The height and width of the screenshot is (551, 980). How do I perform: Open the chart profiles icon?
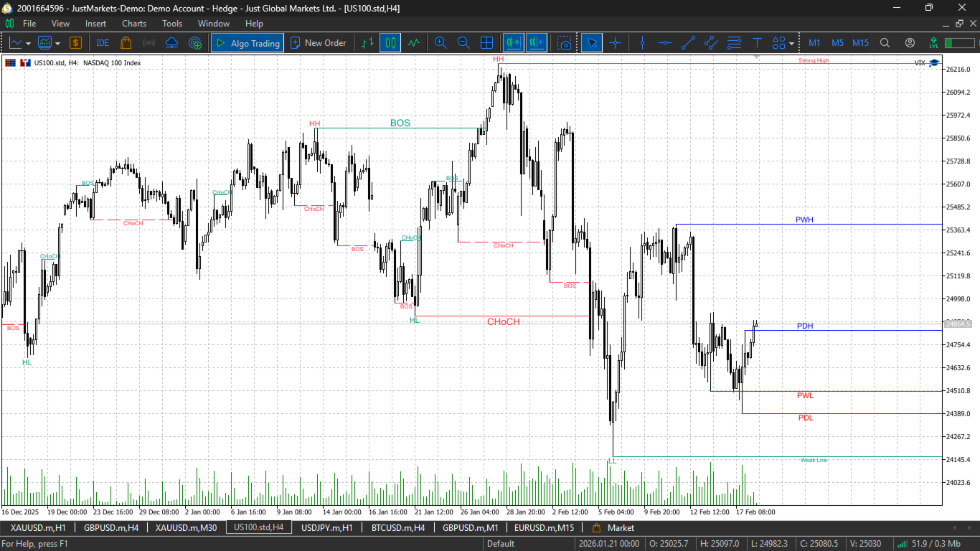(x=45, y=43)
